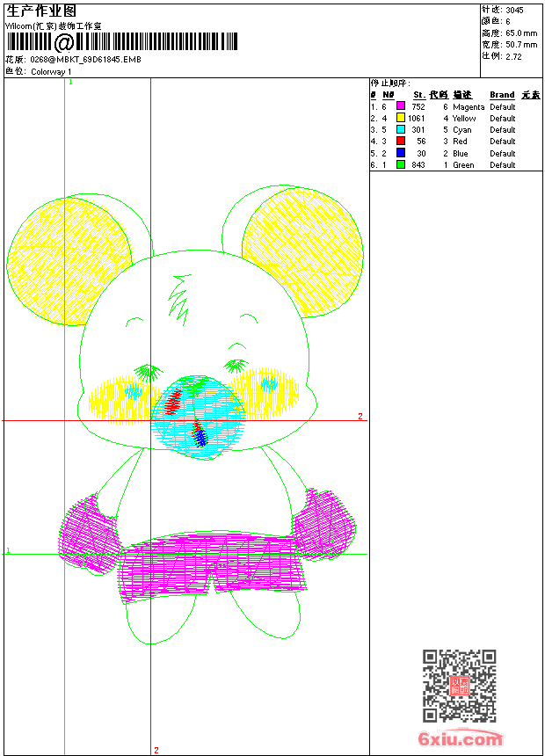Viewport: 545px width, 756px height.
Task: Click the green hair tuft on the mouse's forehead
Action: (179, 298)
